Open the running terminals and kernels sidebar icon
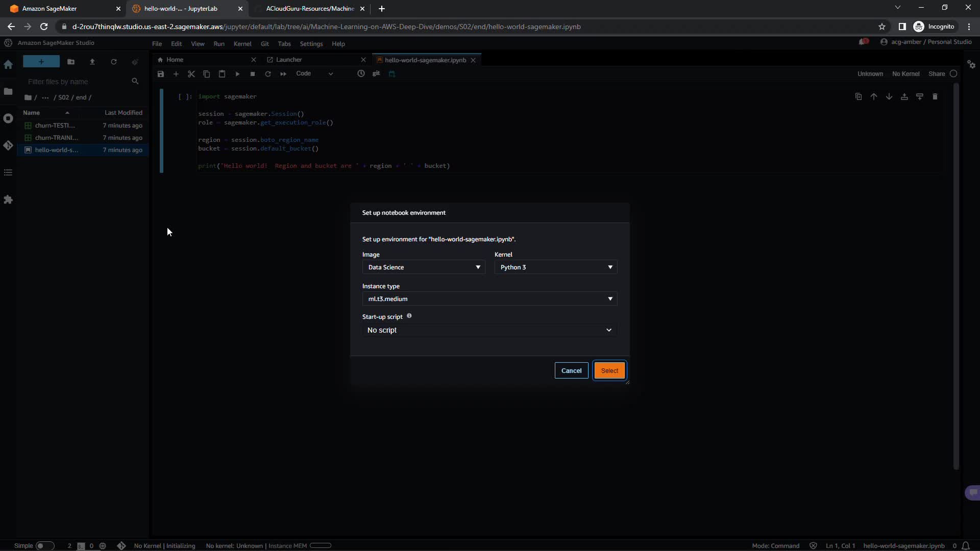The image size is (980, 551). 8,118
